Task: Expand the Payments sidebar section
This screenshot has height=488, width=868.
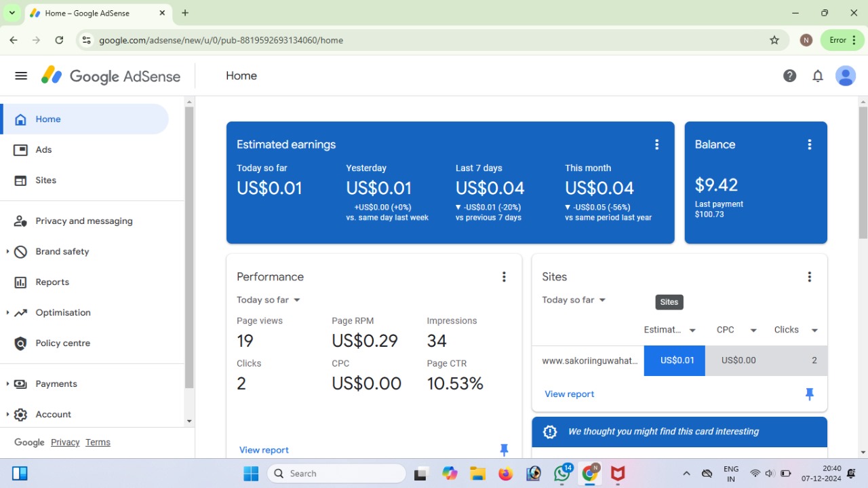Action: pos(7,384)
